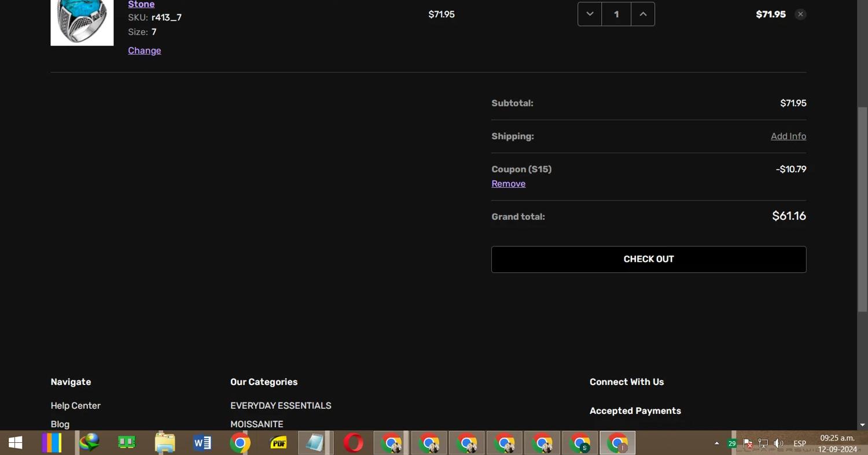The image size is (868, 455).
Task: Open the Windows Start menu
Action: 16,443
